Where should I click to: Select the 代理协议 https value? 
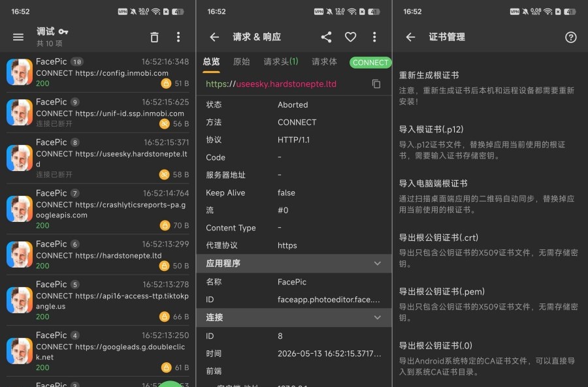pyautogui.click(x=287, y=245)
